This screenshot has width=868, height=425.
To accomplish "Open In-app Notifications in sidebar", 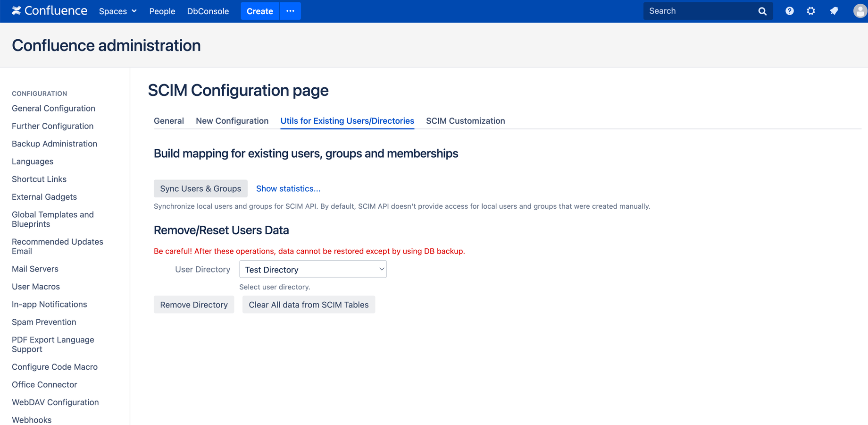I will (50, 304).
